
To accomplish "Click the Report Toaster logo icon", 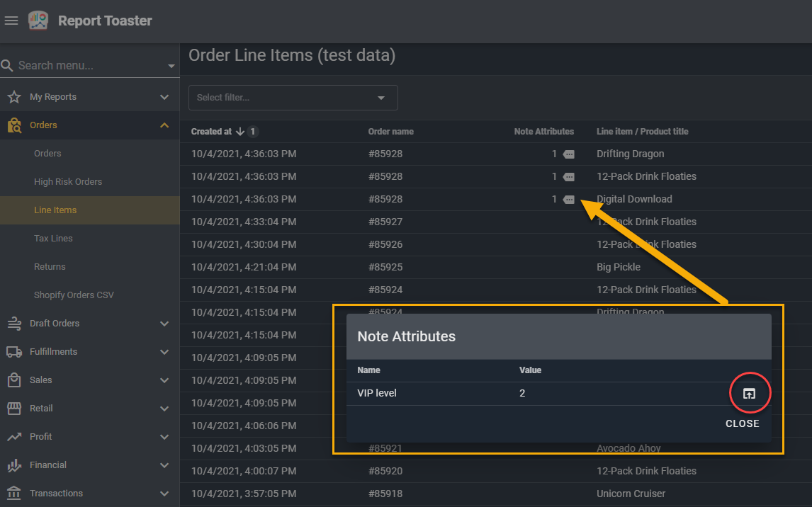I will point(38,21).
